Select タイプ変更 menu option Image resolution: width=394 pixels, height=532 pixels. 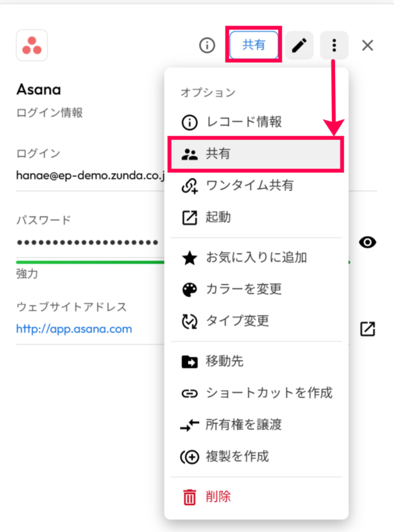point(237,320)
